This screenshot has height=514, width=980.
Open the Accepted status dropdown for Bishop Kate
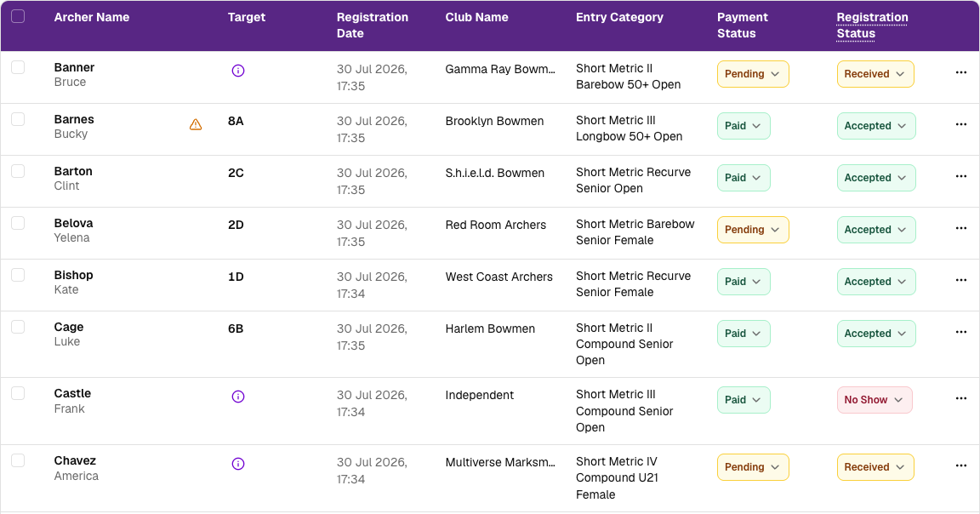(876, 282)
